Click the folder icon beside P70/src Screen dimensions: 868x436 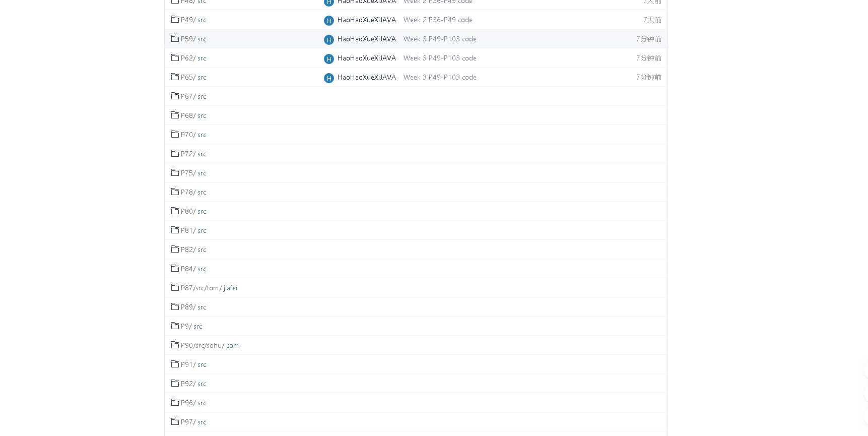(x=175, y=134)
